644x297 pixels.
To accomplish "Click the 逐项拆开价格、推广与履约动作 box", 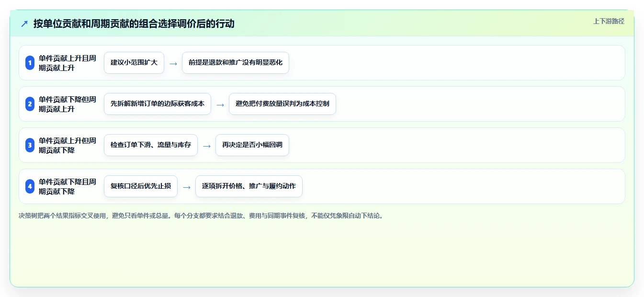I will pyautogui.click(x=249, y=186).
